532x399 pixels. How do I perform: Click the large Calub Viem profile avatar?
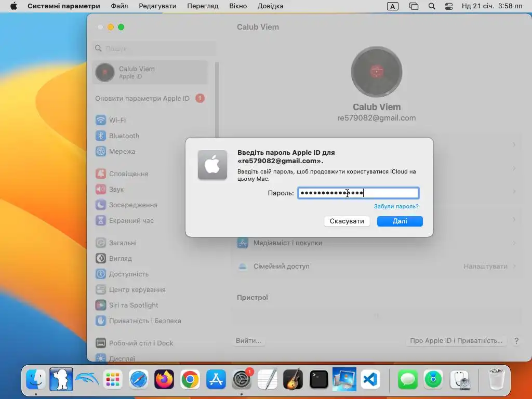376,72
